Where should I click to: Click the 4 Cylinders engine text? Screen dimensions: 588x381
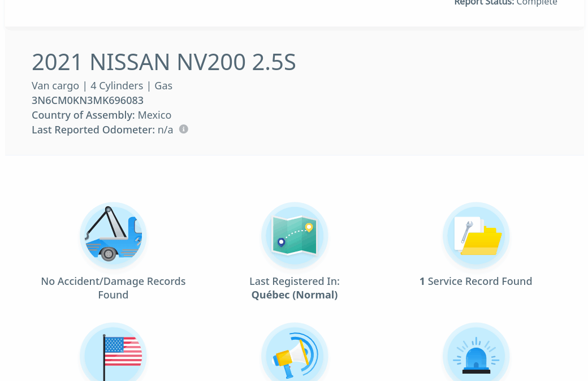pyautogui.click(x=116, y=86)
